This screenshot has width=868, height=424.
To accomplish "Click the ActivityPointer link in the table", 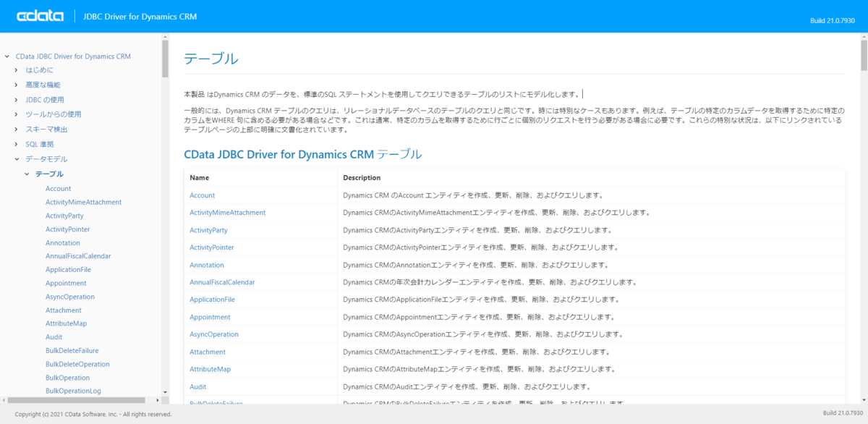I will click(212, 247).
